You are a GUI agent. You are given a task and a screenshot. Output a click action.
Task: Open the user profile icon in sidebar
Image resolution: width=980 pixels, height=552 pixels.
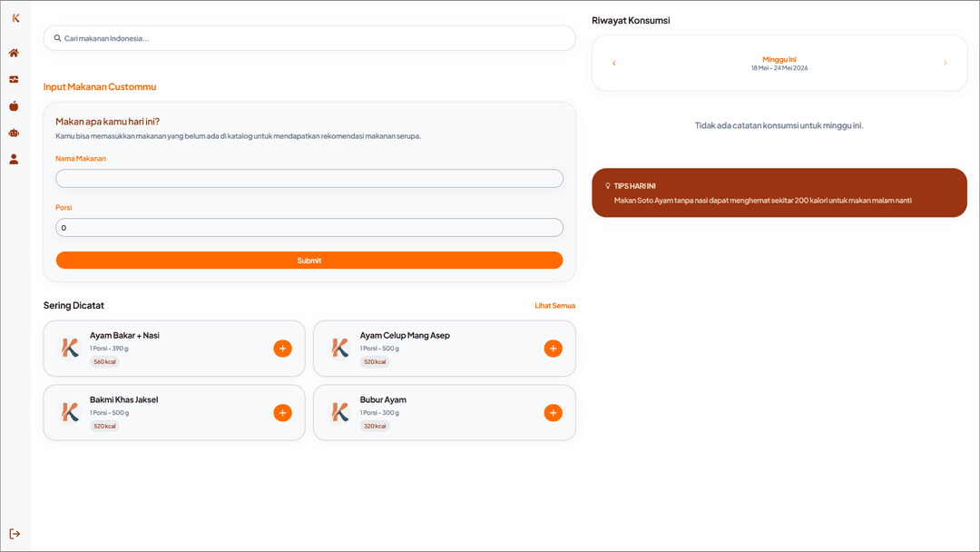(x=14, y=160)
